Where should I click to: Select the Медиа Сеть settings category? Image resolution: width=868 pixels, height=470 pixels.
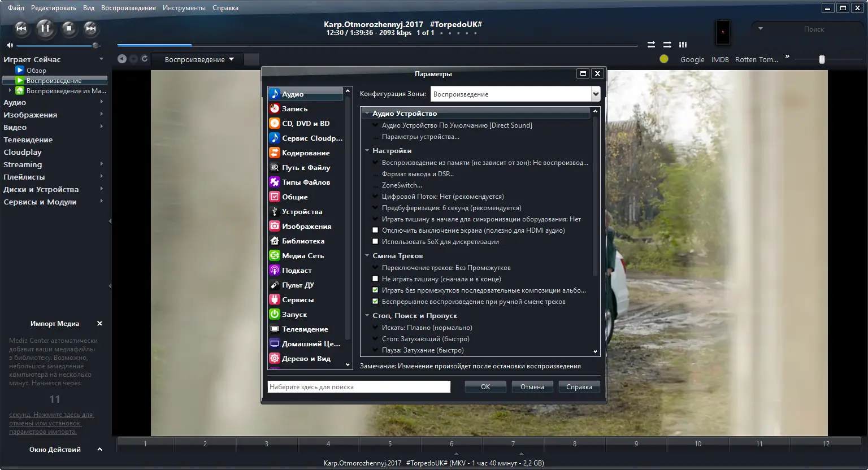point(305,256)
